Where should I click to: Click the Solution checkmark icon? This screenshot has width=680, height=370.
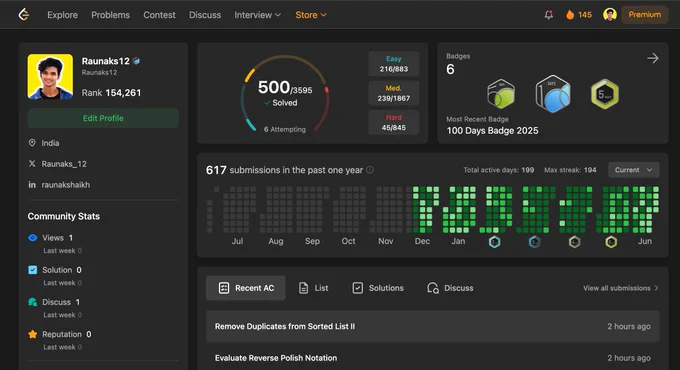coord(33,270)
